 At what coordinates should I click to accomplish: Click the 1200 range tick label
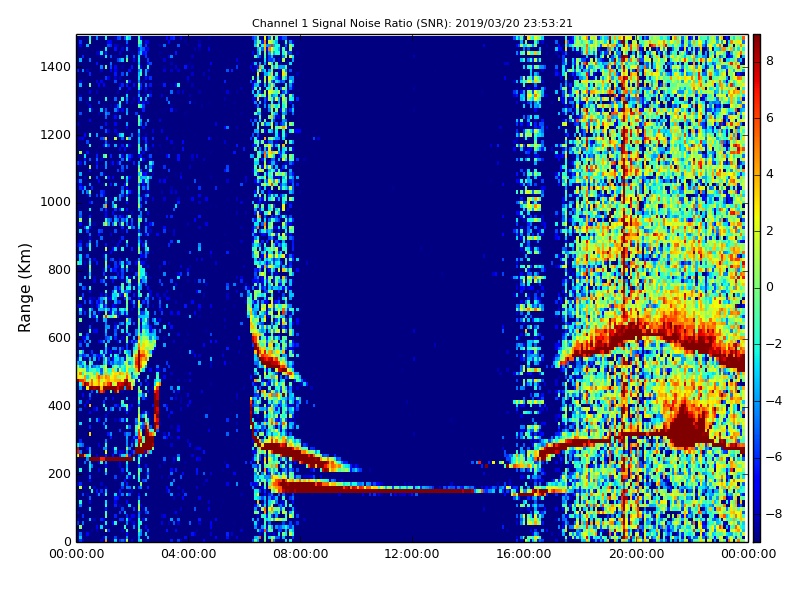coord(56,135)
